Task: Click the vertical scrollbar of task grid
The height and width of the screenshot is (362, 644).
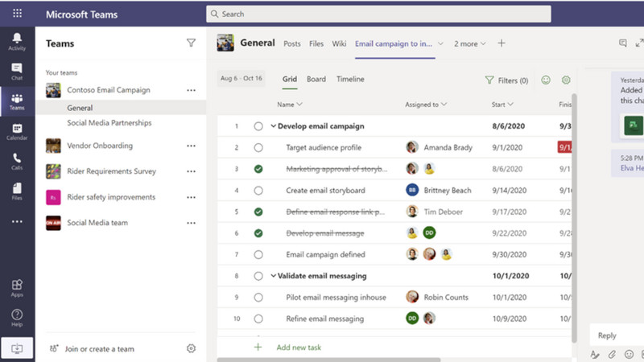Action: pos(574,217)
